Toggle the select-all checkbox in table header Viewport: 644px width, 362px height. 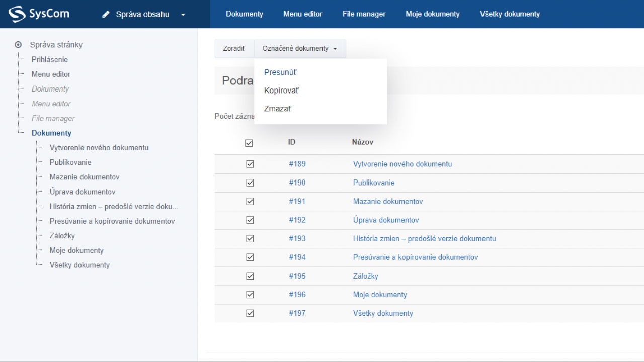[x=249, y=143]
